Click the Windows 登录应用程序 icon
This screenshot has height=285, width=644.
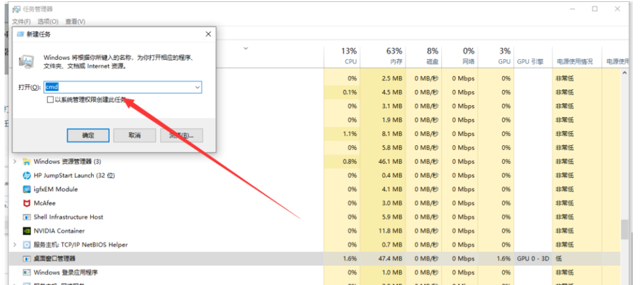pos(27,273)
